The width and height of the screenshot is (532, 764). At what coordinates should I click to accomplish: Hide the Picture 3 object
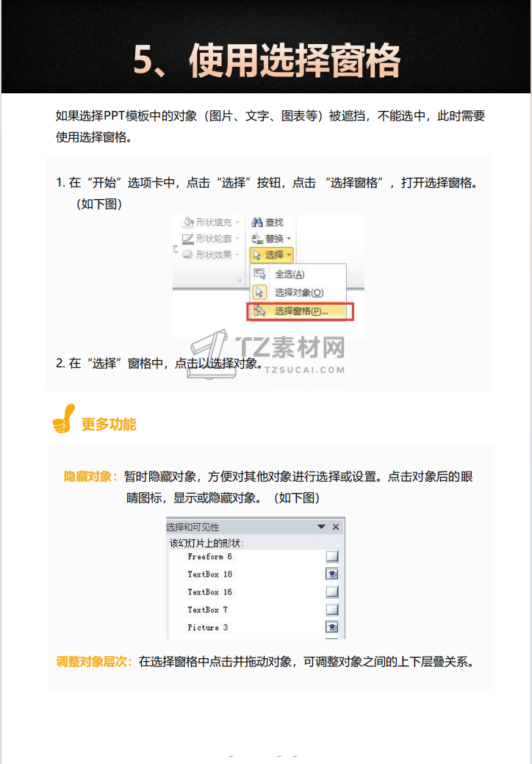pyautogui.click(x=332, y=627)
